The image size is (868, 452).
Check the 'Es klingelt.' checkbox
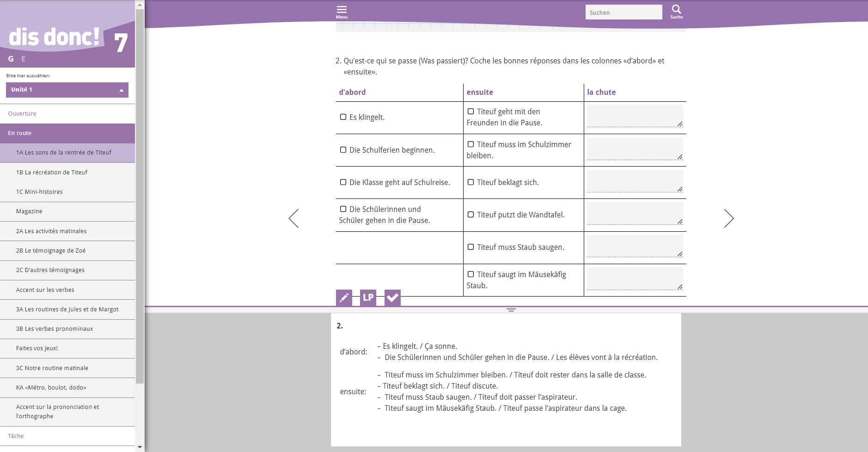click(343, 117)
